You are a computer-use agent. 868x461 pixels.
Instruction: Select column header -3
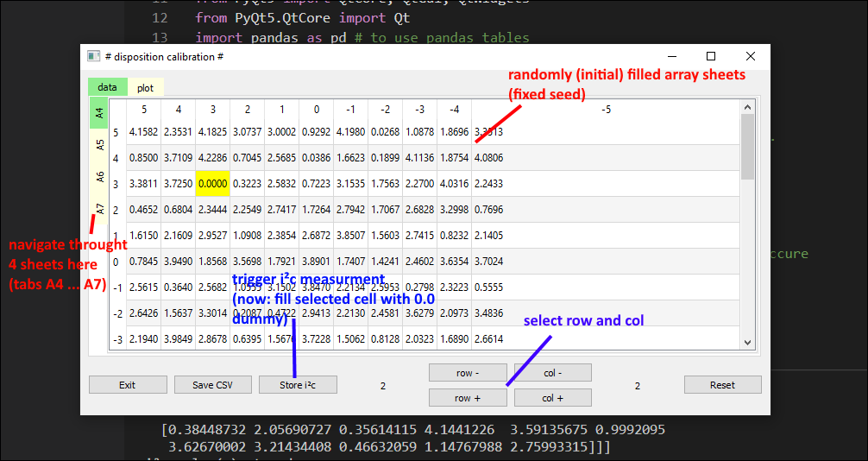419,110
